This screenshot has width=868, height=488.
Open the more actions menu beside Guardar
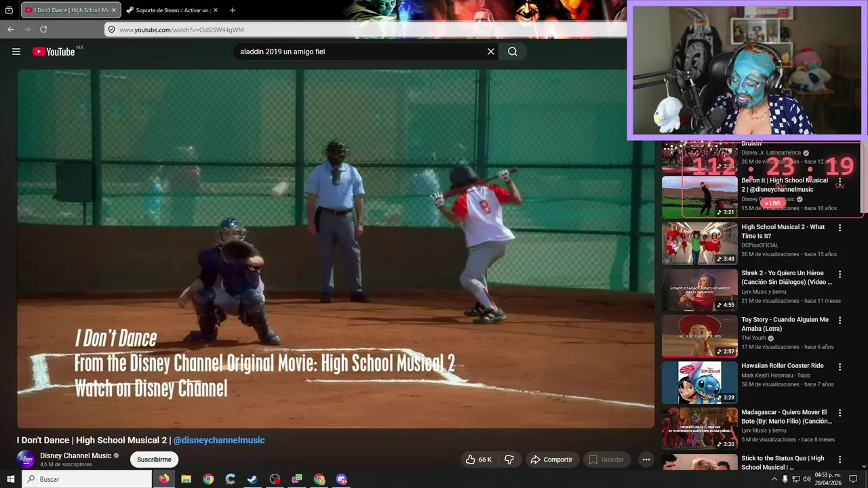coord(646,460)
